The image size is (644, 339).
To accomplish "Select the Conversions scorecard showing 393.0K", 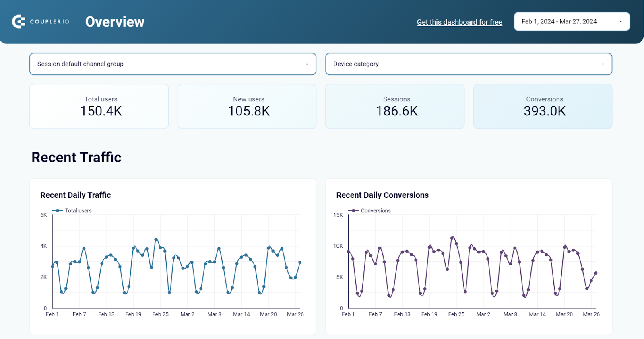I will [543, 107].
